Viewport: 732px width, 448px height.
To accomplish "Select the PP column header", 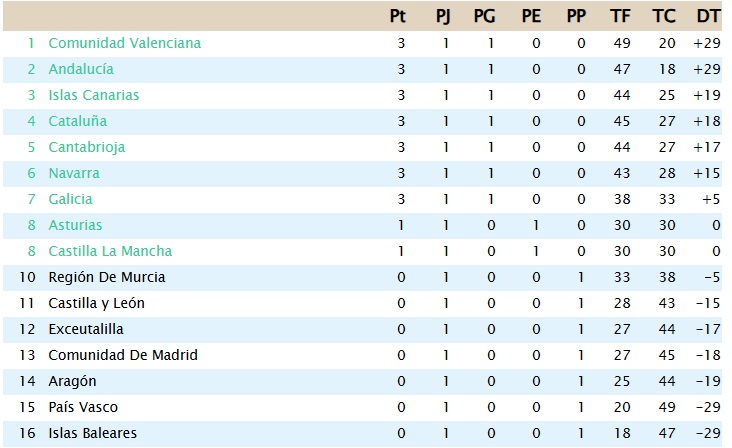I will (577, 16).
